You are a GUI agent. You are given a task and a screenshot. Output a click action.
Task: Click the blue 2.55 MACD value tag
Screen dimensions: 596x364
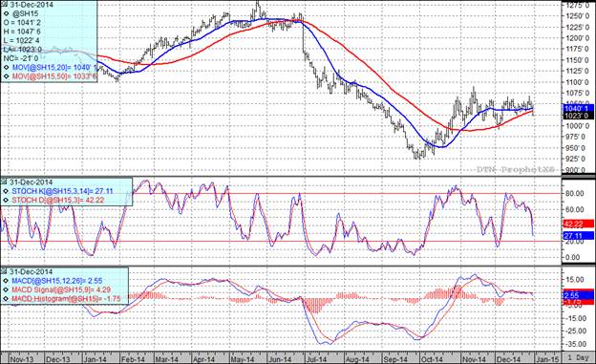(578, 295)
